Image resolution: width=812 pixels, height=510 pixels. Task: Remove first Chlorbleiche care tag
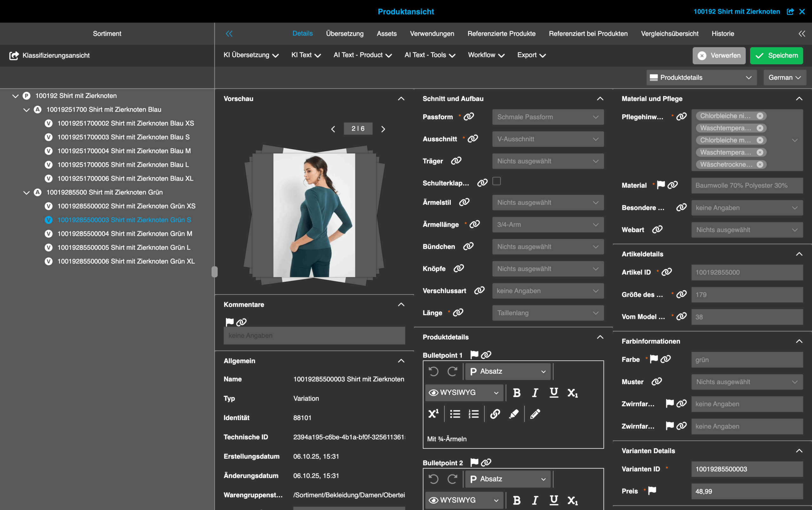pyautogui.click(x=760, y=116)
